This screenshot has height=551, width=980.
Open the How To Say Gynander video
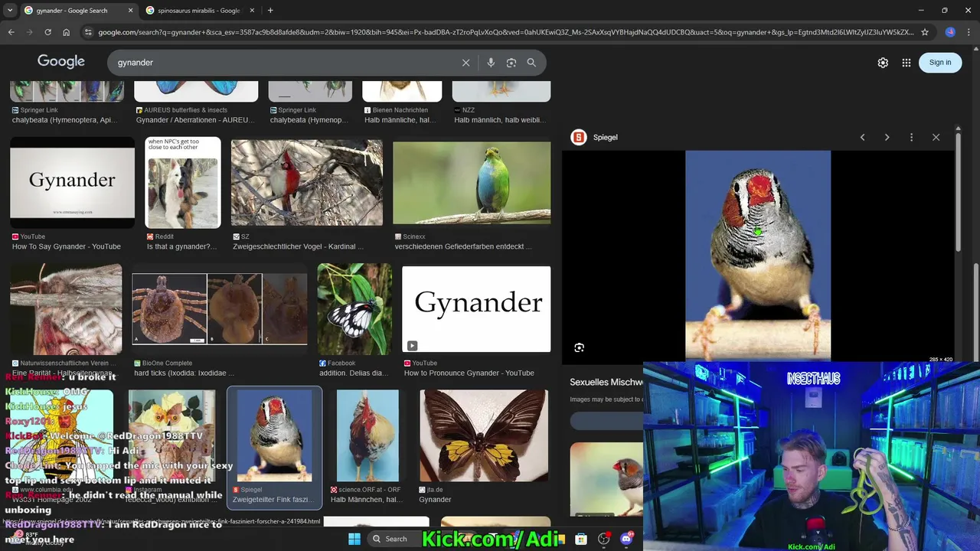[x=72, y=183]
